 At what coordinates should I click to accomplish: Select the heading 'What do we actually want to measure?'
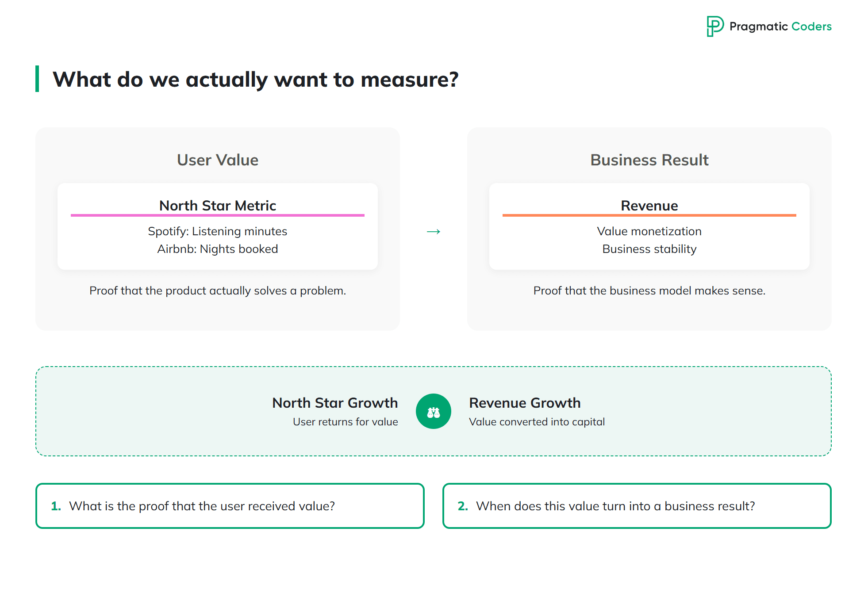pos(256,80)
